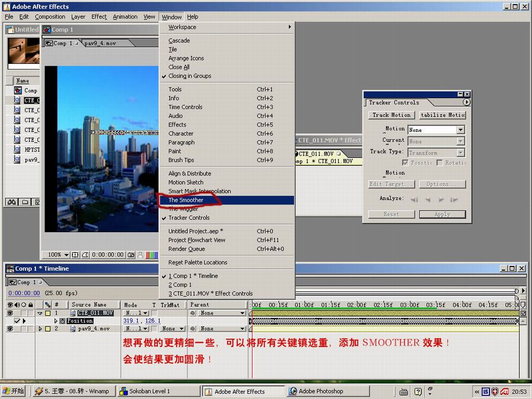Open the 100% magnification dropdown in viewer

click(x=59, y=255)
